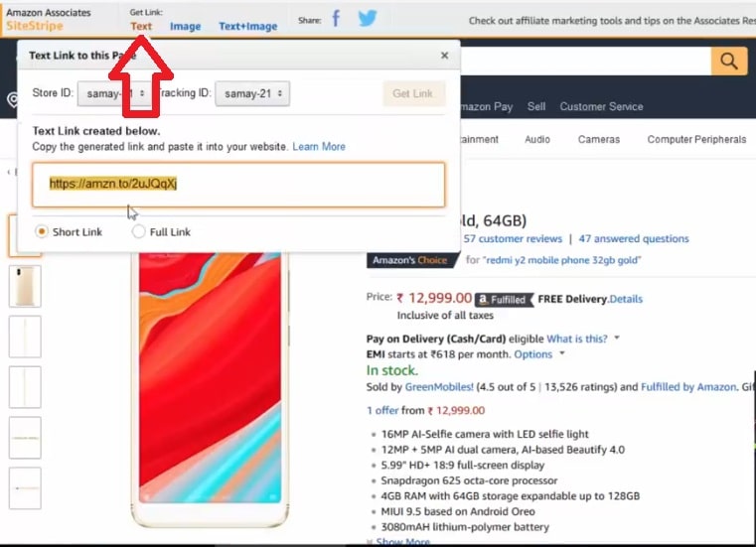Screen dimensions: 756x547
Task: Close the Text Link popup
Action: (x=444, y=56)
